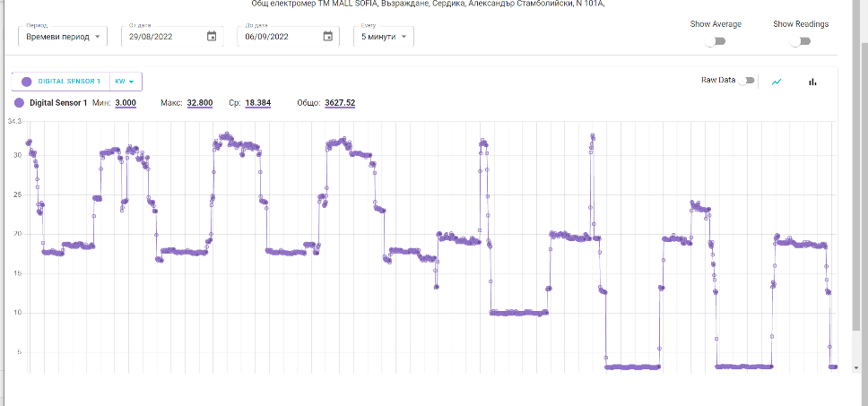Click the start date field 29/08/2022
The height and width of the screenshot is (406, 868).
(x=172, y=37)
